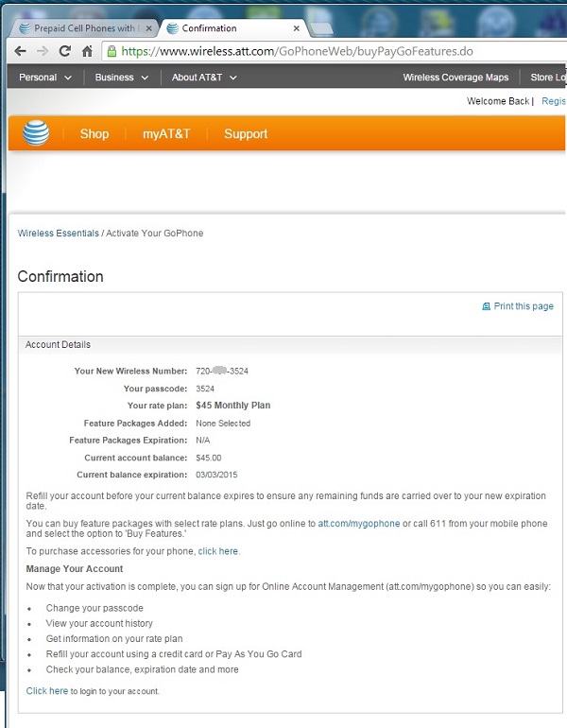567x728 pixels.
Task: Click 'Change your passcode' list item
Action: tap(94, 608)
